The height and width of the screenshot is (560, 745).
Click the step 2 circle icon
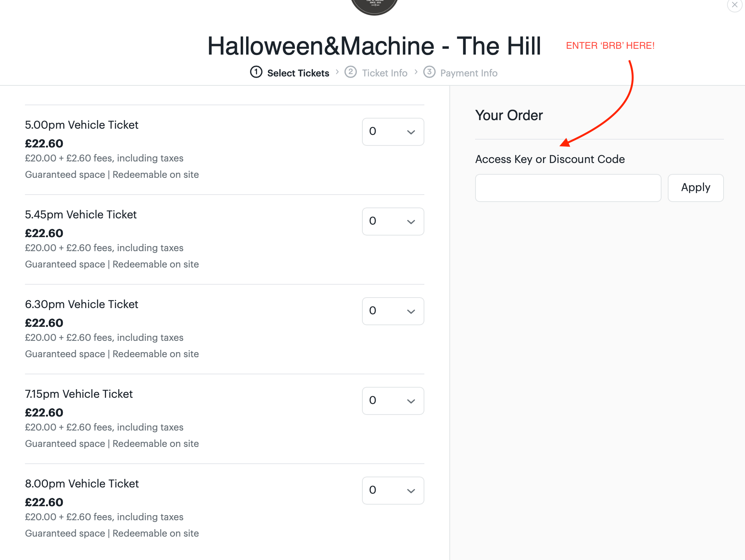(x=351, y=72)
